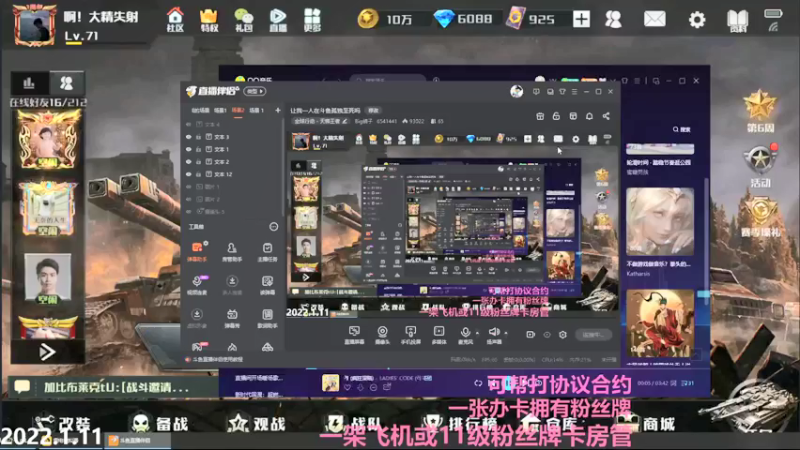The width and height of the screenshot is (800, 450).
Task: Toggle visibility eye of layer 图片 2
Action: (x=189, y=199)
